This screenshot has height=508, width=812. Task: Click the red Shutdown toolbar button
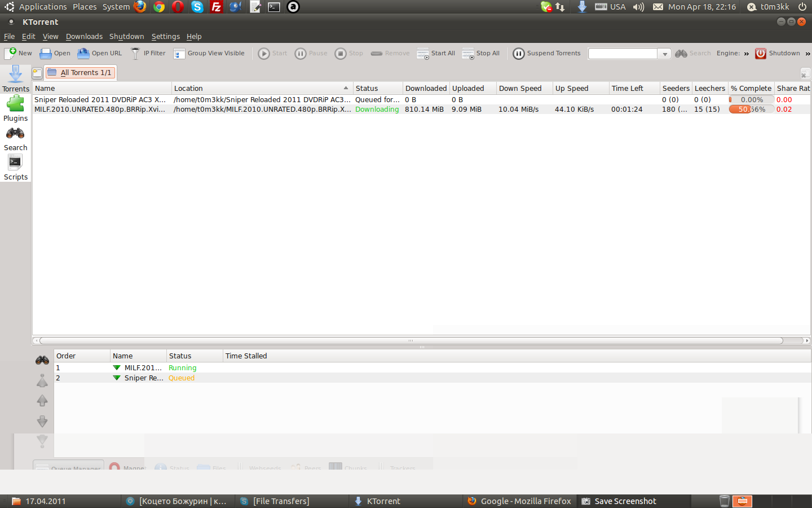pos(778,54)
